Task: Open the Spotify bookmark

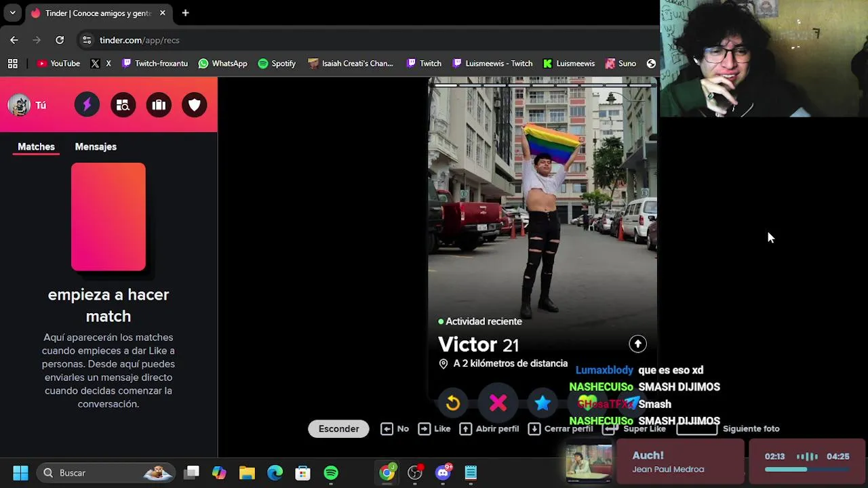Action: pos(277,64)
